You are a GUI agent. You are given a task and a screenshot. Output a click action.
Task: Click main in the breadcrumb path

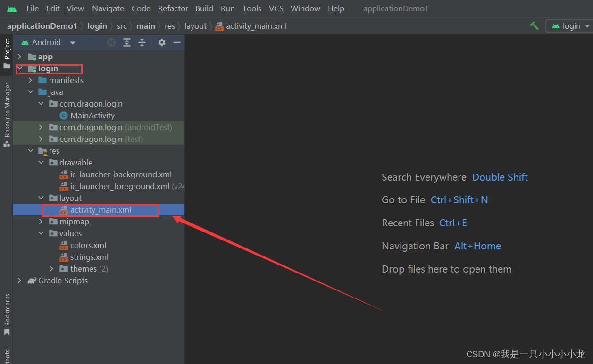pos(146,26)
